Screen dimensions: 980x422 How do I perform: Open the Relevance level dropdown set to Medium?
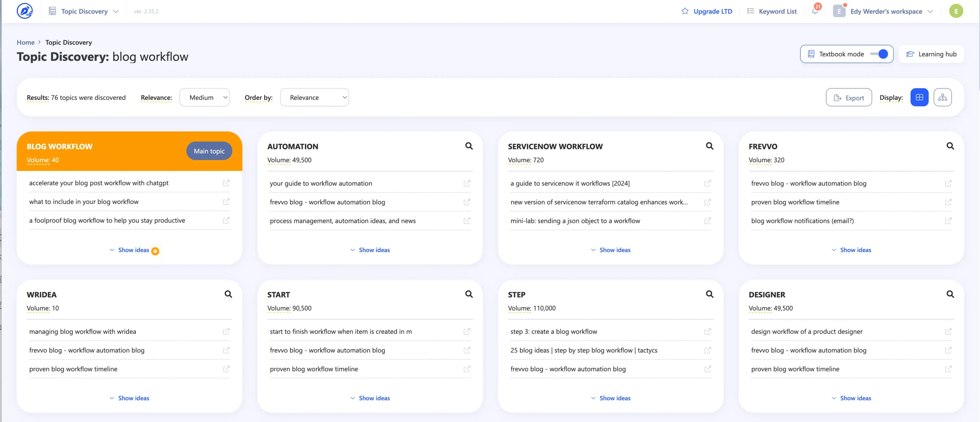coord(204,97)
